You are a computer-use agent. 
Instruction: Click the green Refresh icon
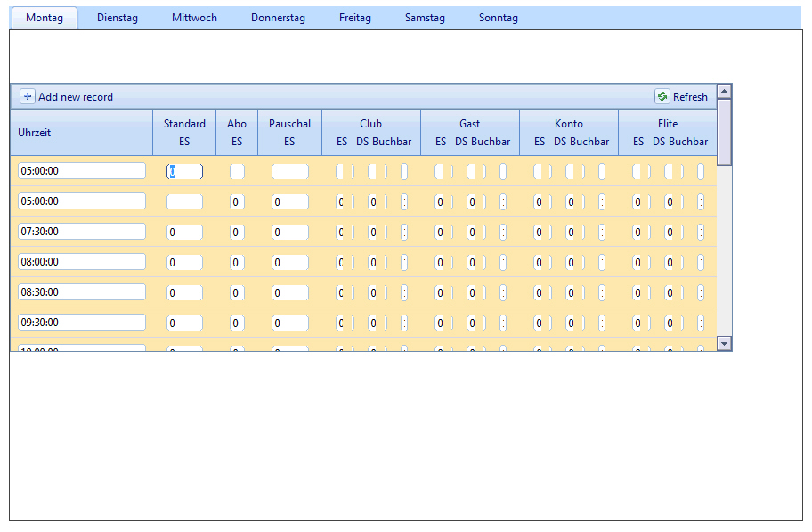tap(662, 96)
